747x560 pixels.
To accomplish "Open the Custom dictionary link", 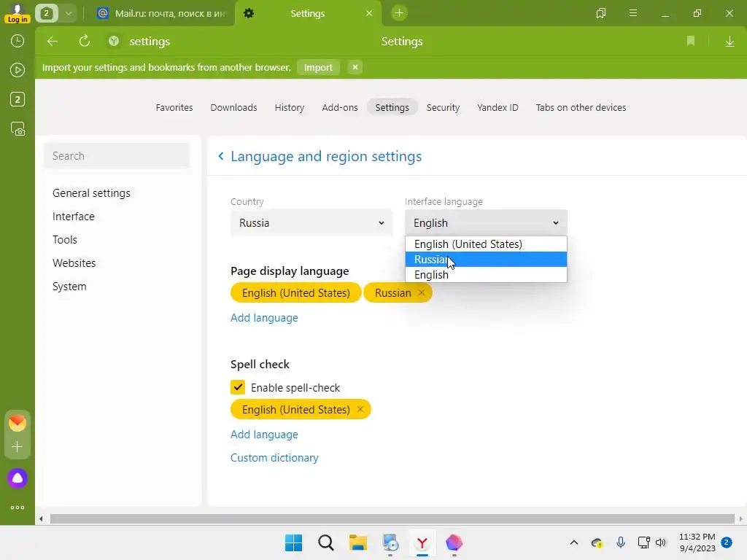I will click(274, 458).
